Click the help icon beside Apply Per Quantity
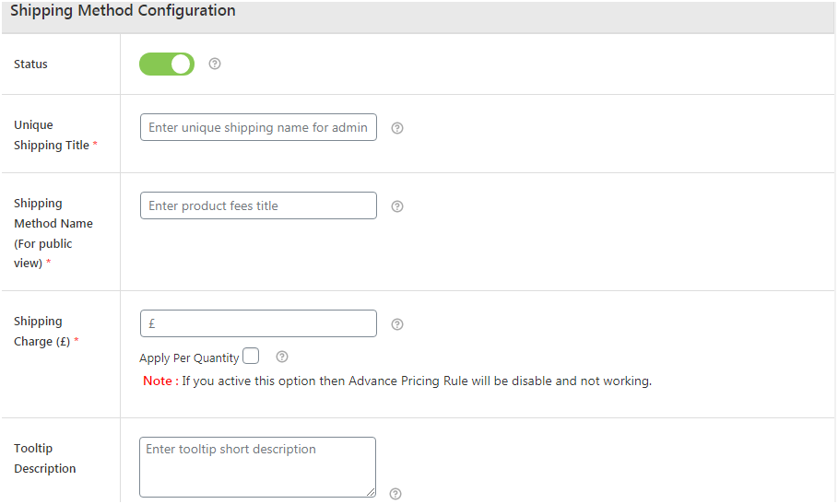838x504 pixels. point(282,357)
